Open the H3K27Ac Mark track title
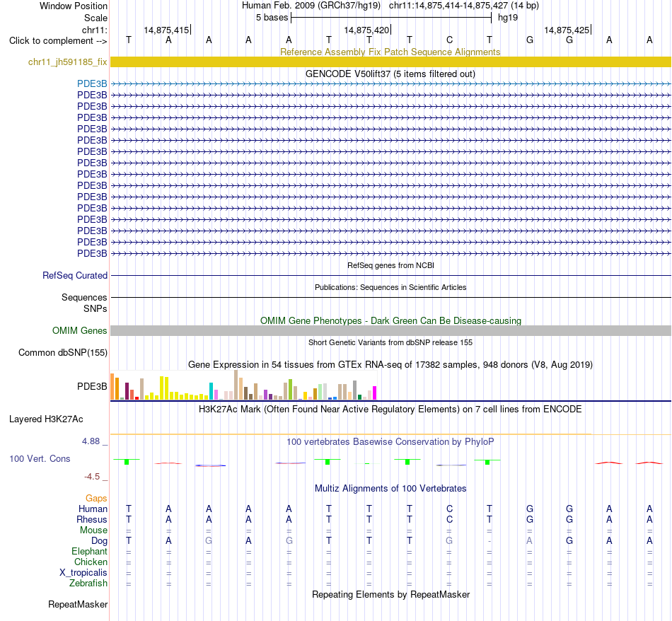 (x=390, y=409)
